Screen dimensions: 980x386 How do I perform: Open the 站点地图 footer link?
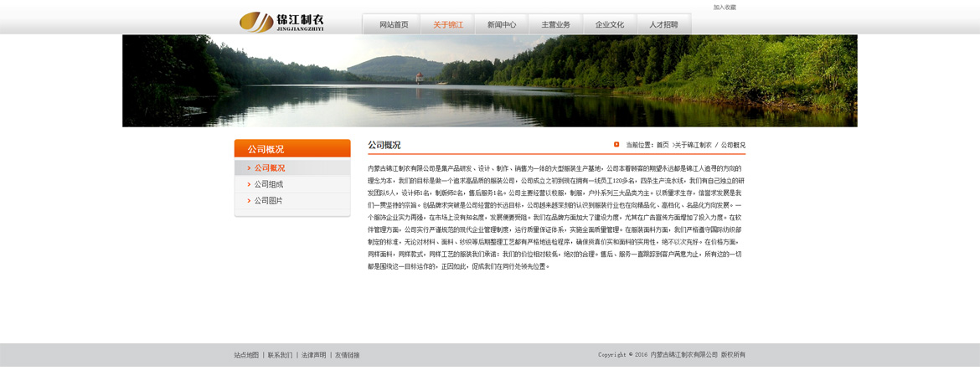click(x=246, y=356)
